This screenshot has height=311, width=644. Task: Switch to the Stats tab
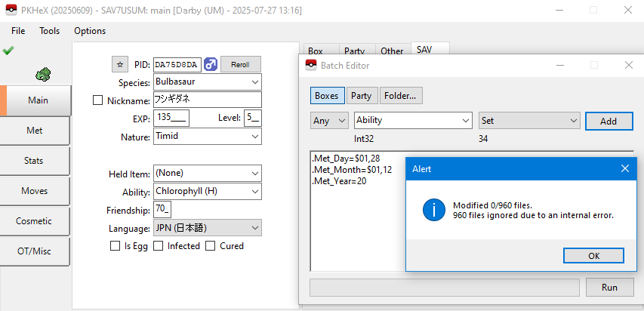coord(34,161)
